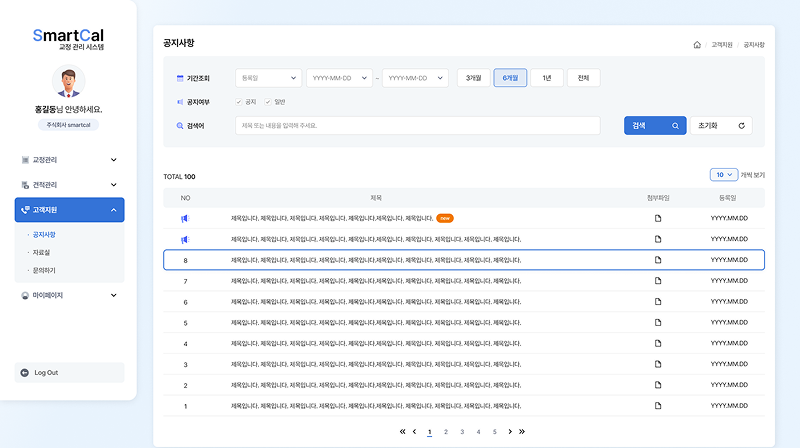This screenshot has height=448, width=800.
Task: Click the attachment file icon in row 8
Action: (x=658, y=260)
